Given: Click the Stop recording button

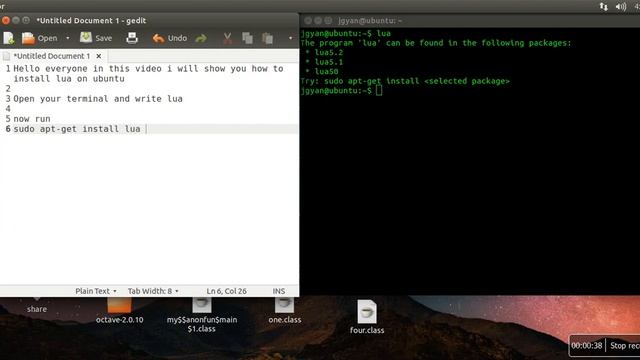Looking at the screenshot, I should (624, 346).
